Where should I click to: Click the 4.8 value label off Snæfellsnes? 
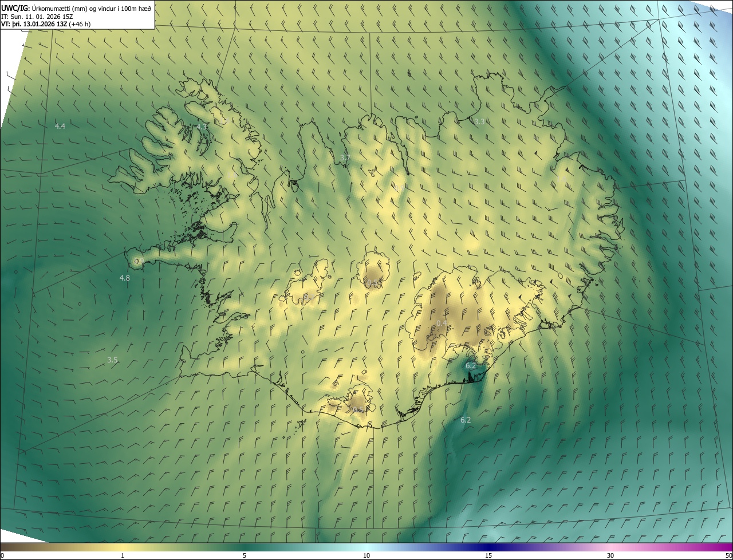(124, 278)
